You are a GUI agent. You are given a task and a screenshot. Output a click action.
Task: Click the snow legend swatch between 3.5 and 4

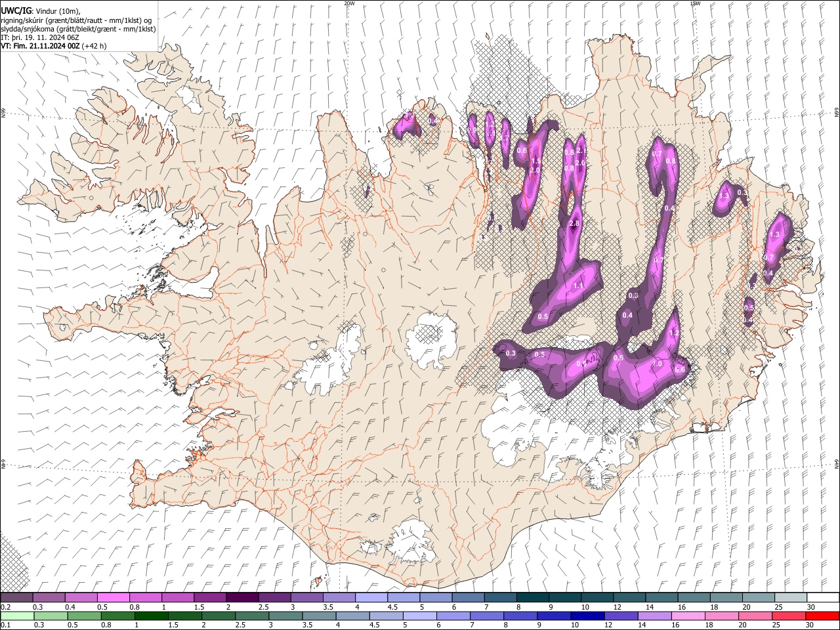(x=339, y=598)
